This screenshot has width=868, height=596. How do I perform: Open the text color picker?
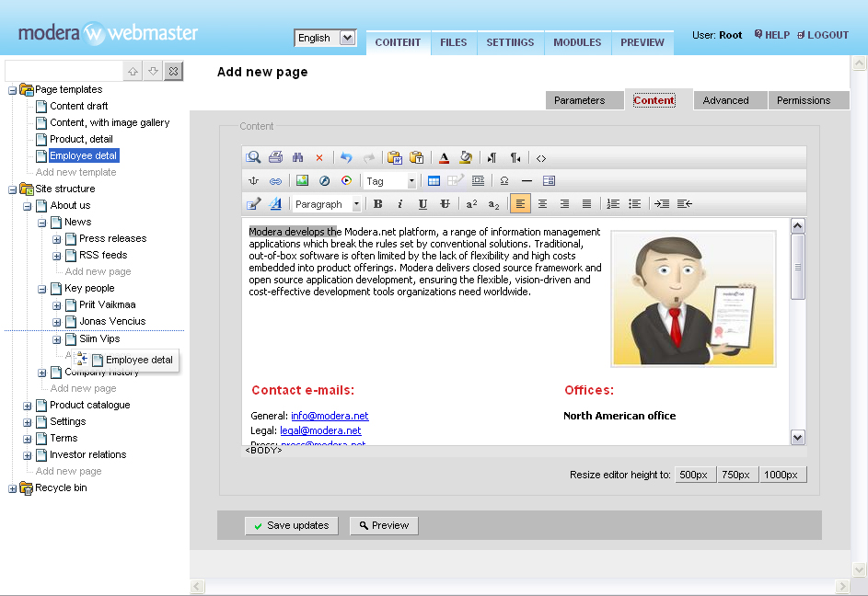coord(444,157)
